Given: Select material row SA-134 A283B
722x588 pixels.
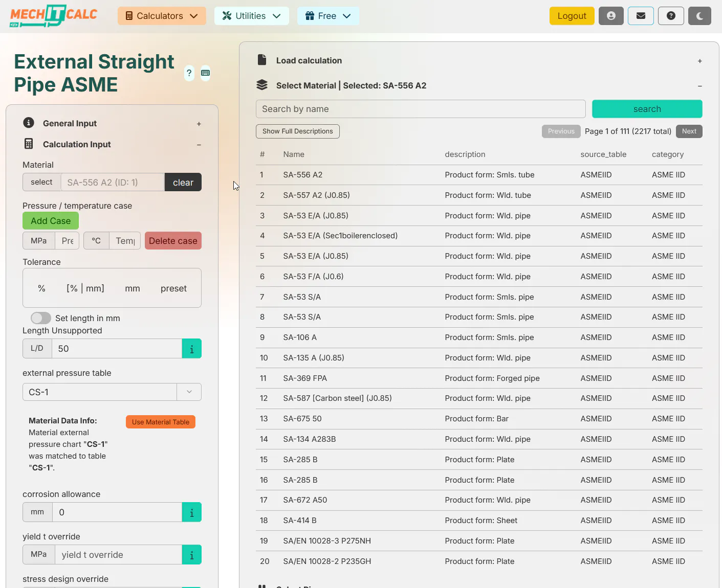Looking at the screenshot, I should 479,439.
